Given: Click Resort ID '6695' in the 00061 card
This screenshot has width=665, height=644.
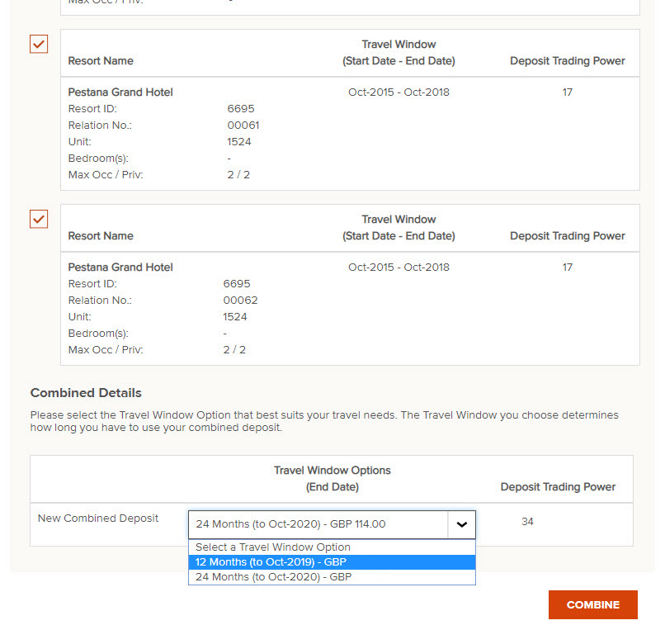Looking at the screenshot, I should [x=240, y=109].
